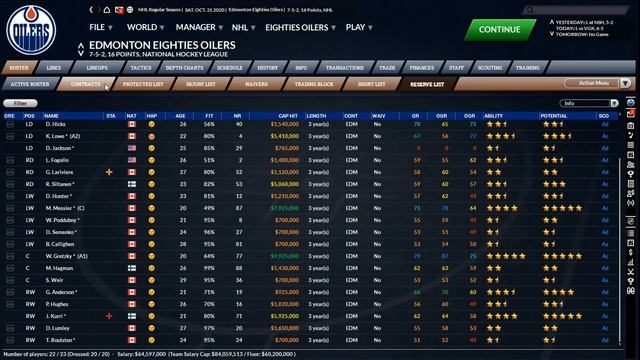Viewport: 640px width, 360px height.
Task: Toggle dressed jersey for T. Roulston
Action: 10,340
